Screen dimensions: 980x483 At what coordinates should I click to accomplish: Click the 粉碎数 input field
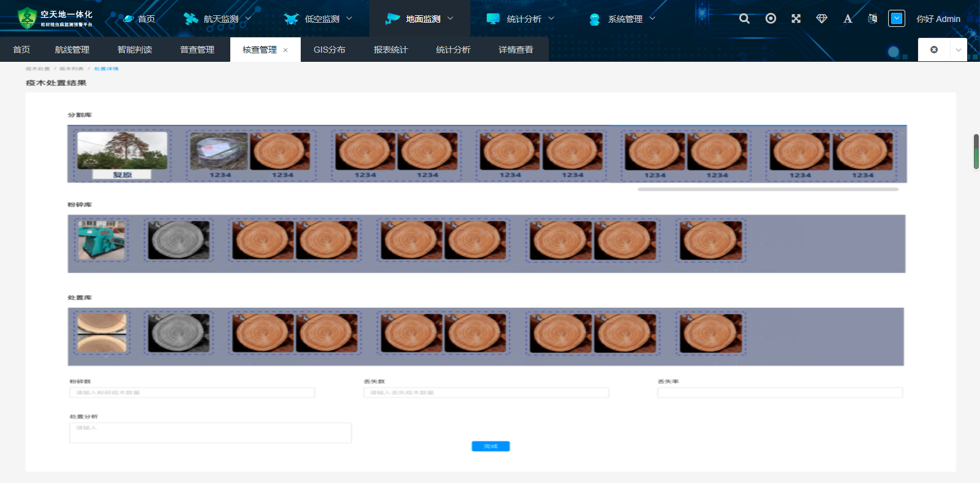[x=192, y=392]
